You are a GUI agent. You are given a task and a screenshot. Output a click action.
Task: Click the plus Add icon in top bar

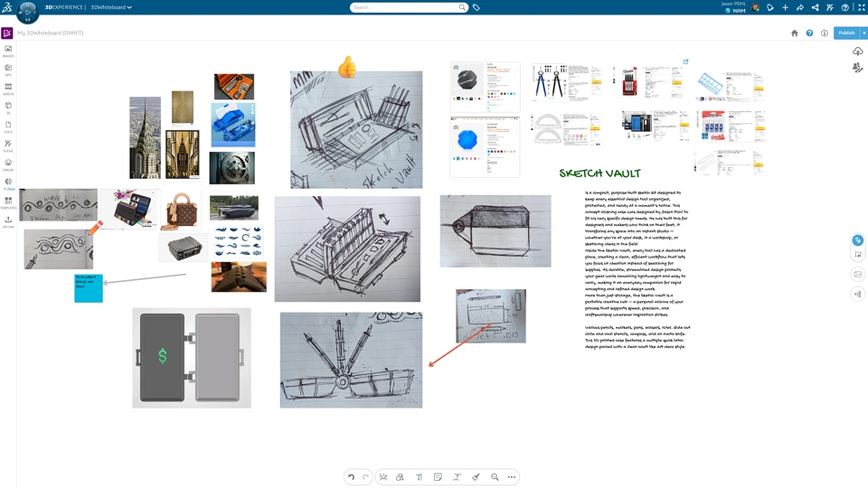785,7
